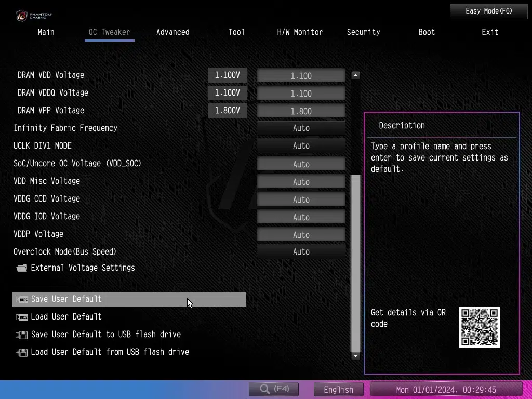The height and width of the screenshot is (399, 532).
Task: Open the UCLK DIV1 MODE Auto dropdown
Action: click(x=301, y=146)
